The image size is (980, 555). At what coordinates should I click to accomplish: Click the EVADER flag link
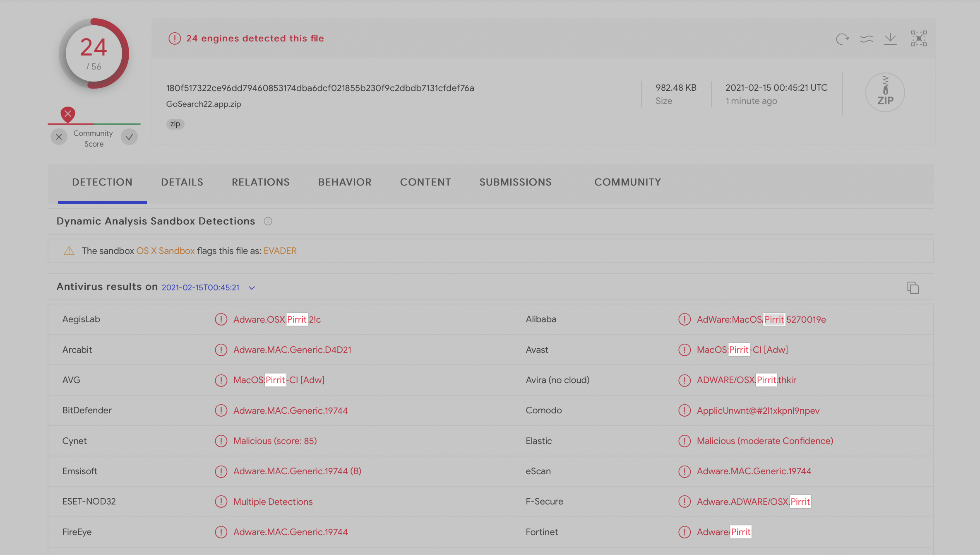tap(280, 251)
